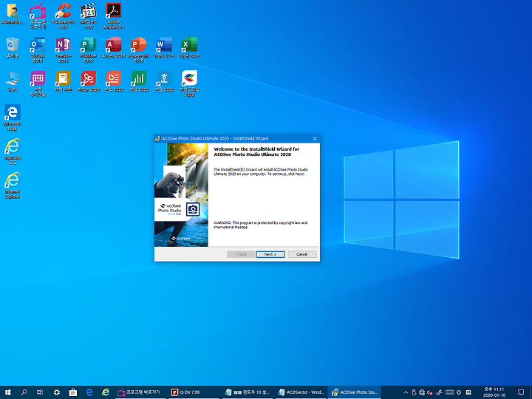Open the Recycle Bin on desktop
This screenshot has height=399, width=532.
click(x=13, y=47)
